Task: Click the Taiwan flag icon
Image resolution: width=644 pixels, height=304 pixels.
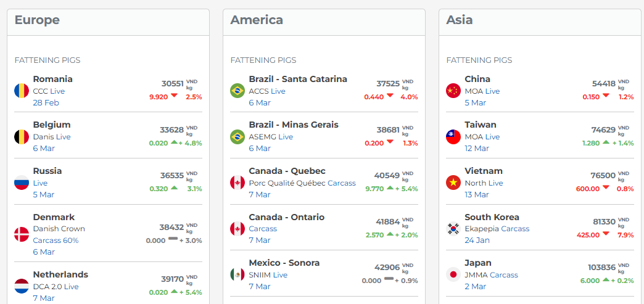Action: click(x=453, y=137)
